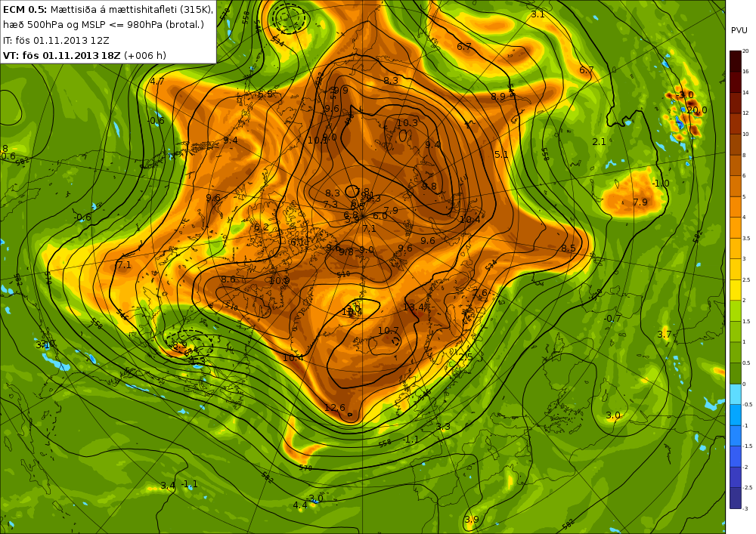The image size is (756, 534).
Task: Click the legend tick label "-0.5"
Action: tap(748, 405)
